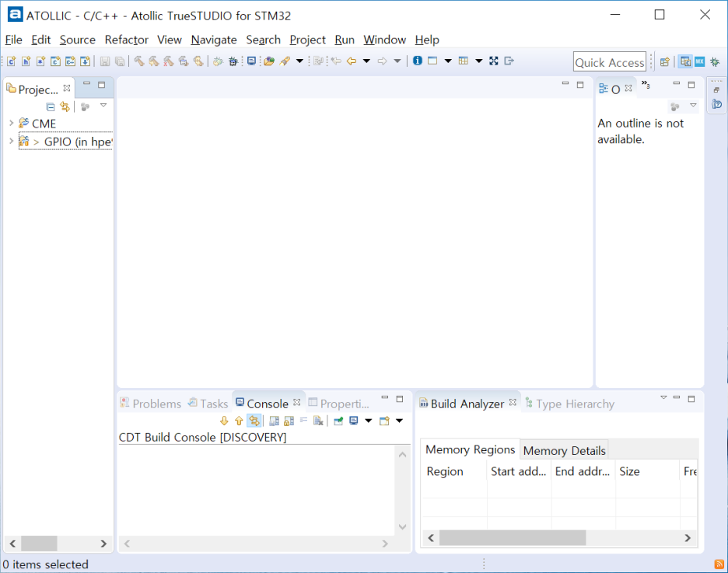The width and height of the screenshot is (728, 573).
Task: Expand the CME project
Action: 11,124
